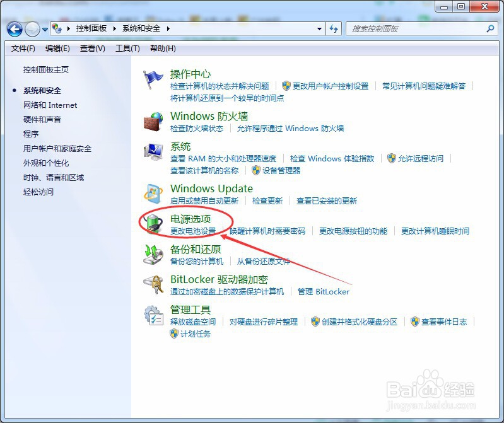Viewport: 504px width, 423px height.
Task: Open the 电源选项 heading
Action: (190, 219)
